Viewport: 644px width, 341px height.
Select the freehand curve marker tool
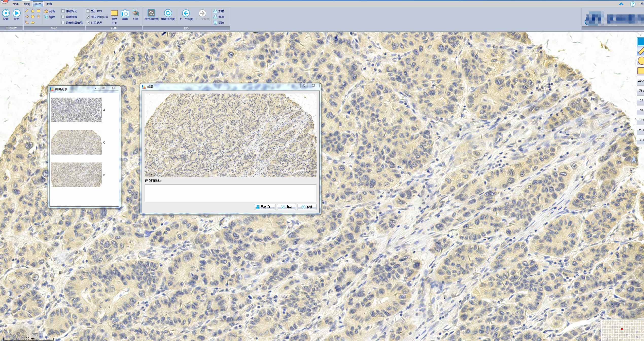tap(27, 23)
